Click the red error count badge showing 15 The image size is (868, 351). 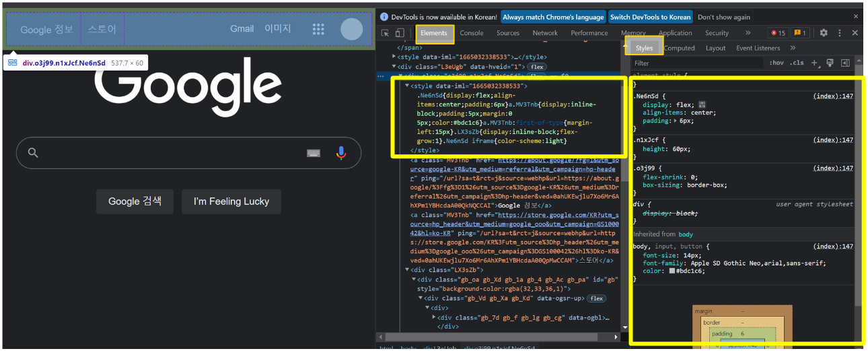[x=779, y=33]
